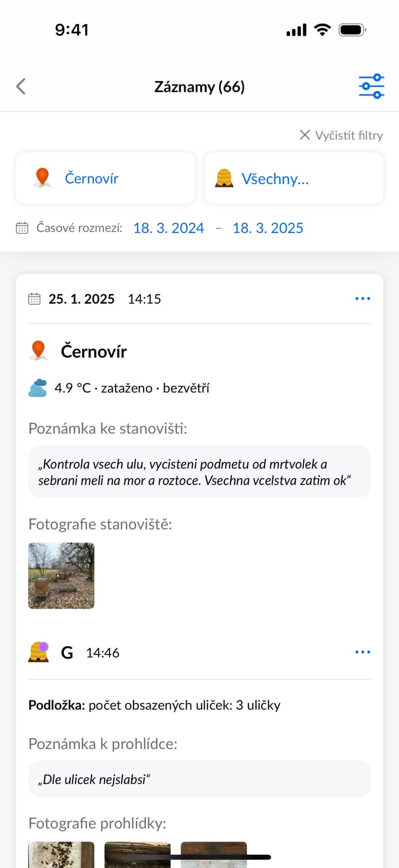The image size is (399, 868).
Task: Tap the hive G beehive icon
Action: (x=39, y=652)
